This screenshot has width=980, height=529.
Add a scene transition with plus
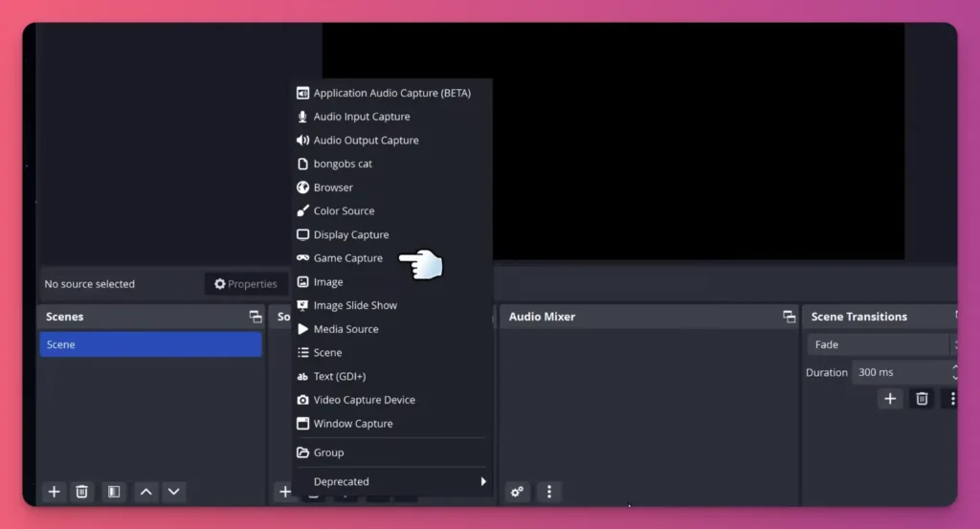pos(890,399)
